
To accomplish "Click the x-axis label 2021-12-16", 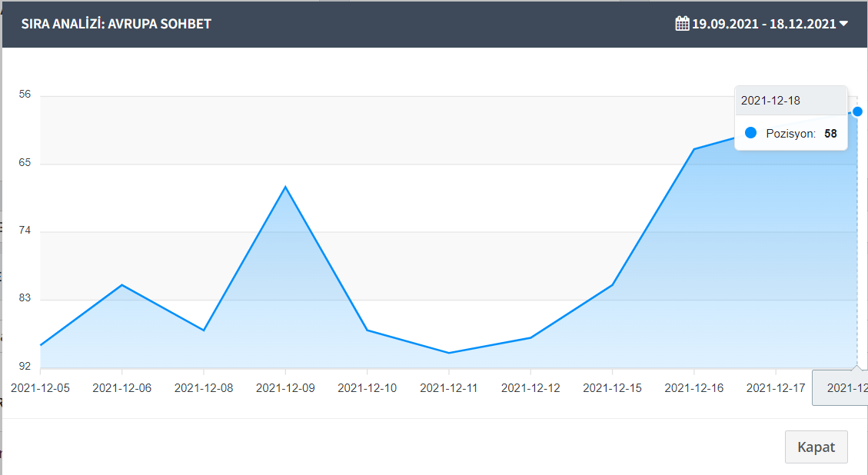I will pos(694,388).
